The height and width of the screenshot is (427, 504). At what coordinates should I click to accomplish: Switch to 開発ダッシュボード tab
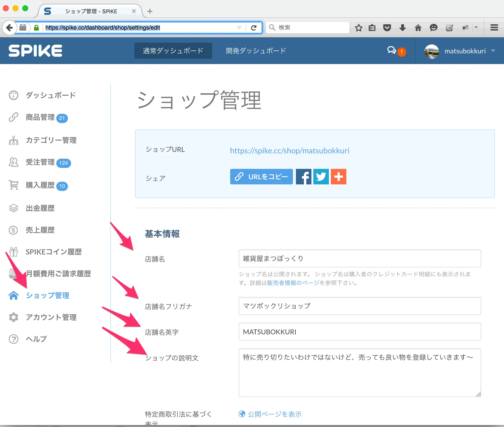[256, 51]
